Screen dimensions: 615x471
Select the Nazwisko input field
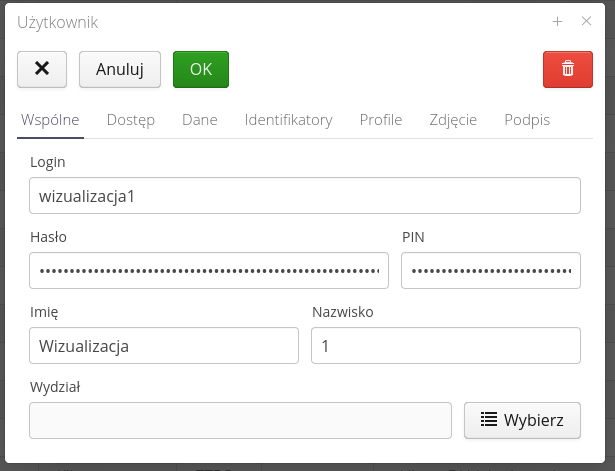click(446, 346)
